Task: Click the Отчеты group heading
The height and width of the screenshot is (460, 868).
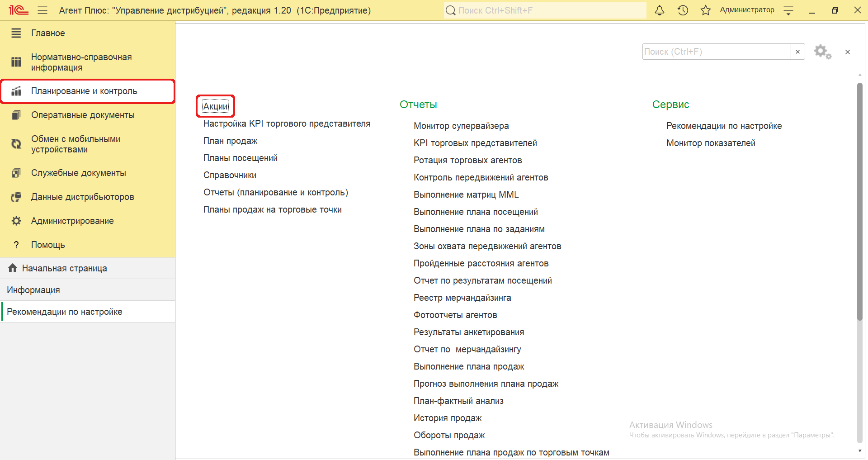Action: [x=418, y=104]
